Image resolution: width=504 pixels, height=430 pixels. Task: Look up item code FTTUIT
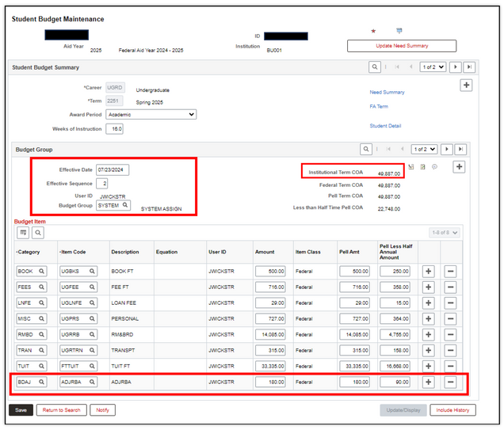click(92, 366)
